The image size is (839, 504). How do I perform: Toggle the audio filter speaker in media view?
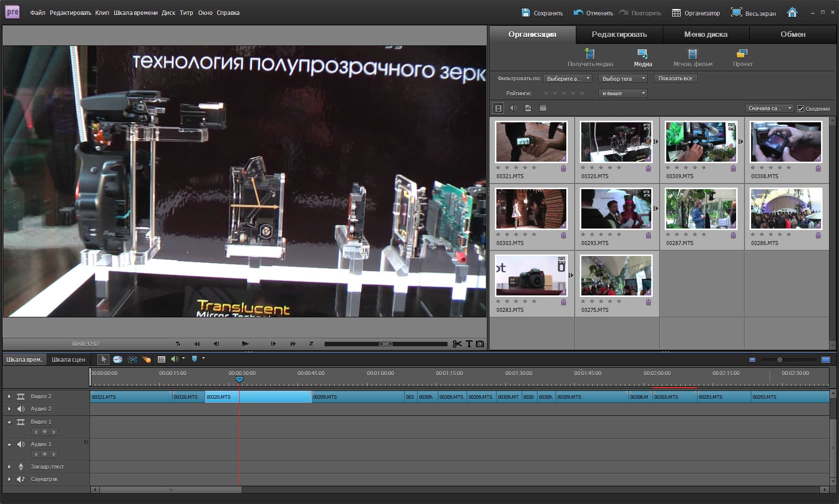pyautogui.click(x=513, y=108)
